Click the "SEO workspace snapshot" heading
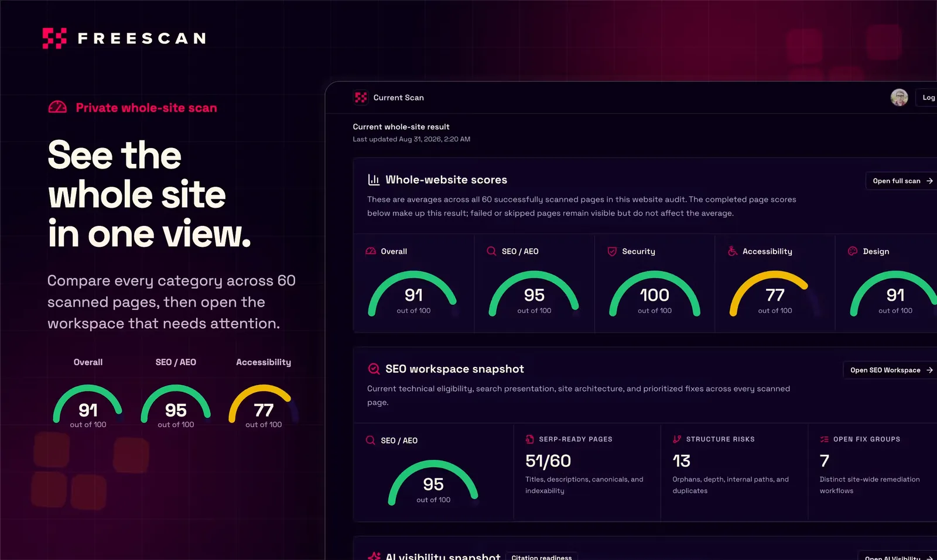 pos(454,369)
